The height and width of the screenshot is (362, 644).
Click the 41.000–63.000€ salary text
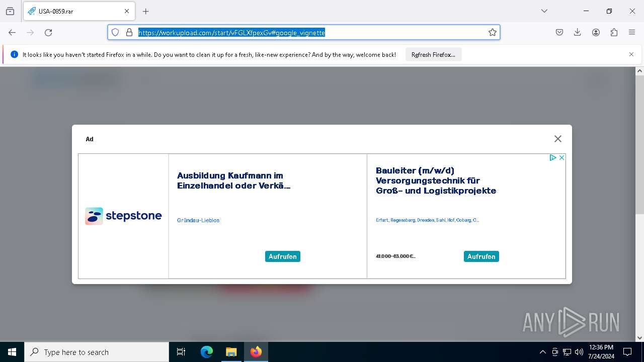click(395, 256)
